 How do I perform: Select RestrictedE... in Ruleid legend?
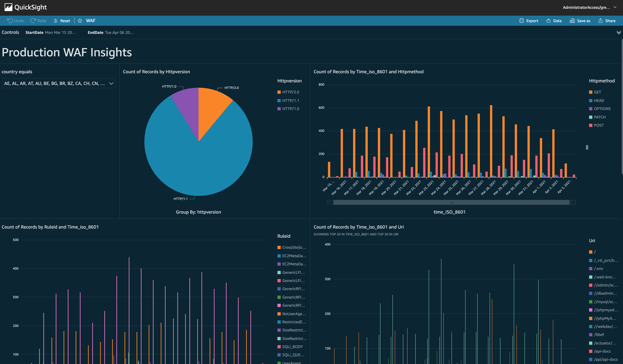click(x=292, y=322)
